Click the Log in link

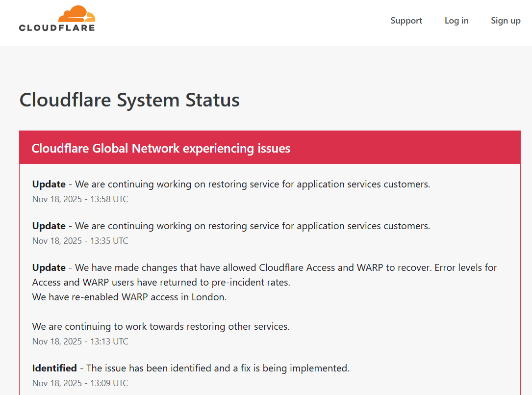(456, 21)
